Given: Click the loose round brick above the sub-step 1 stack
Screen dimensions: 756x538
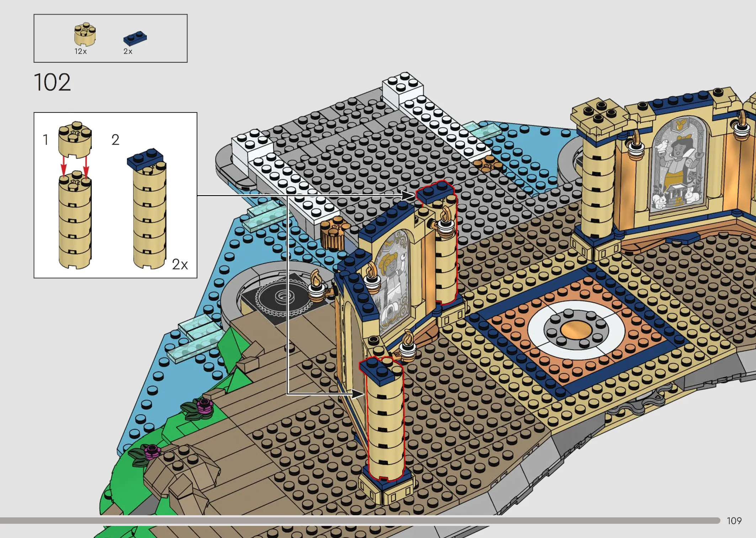Looking at the screenshot, I should [75, 139].
